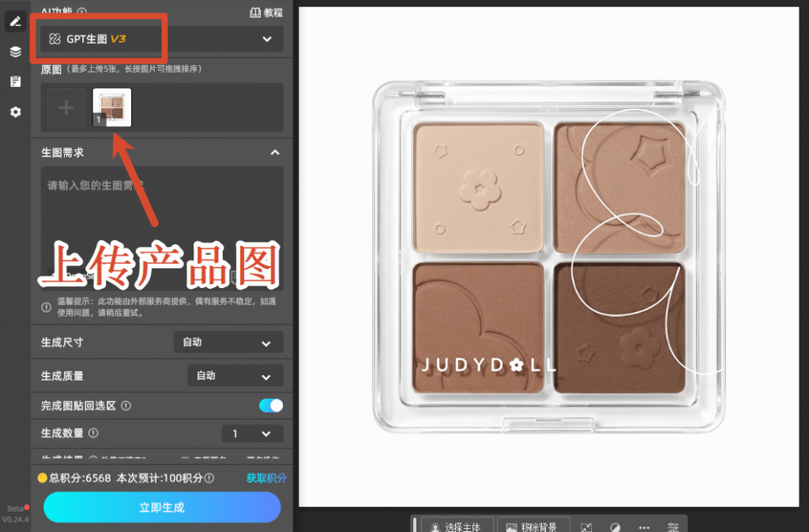Screen dimensions: 809x532
Task: Focus the 生图需求 prompt text box
Action: point(161,228)
